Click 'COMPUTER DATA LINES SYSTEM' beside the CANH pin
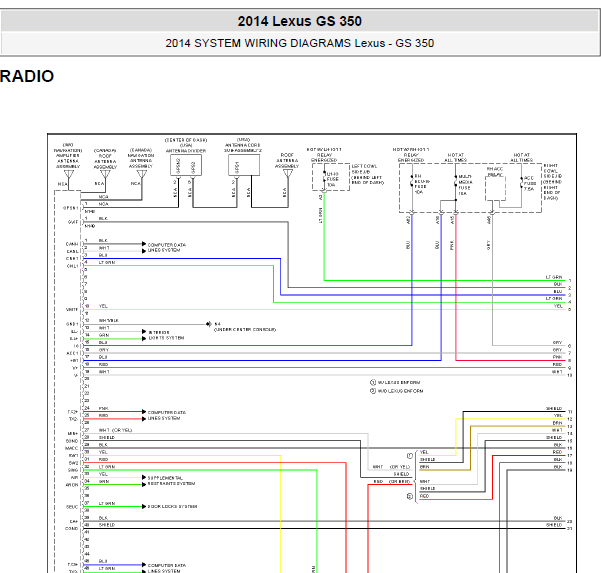 pyautogui.click(x=167, y=247)
